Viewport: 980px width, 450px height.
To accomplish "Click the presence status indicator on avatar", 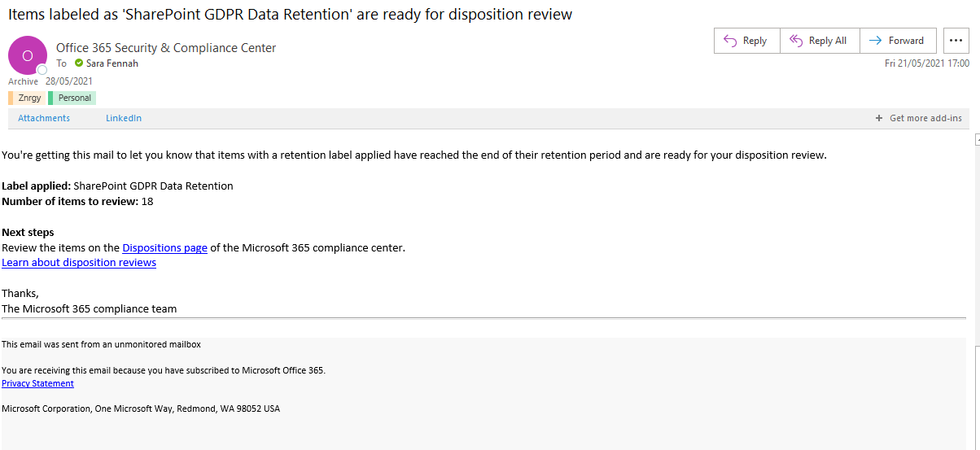I will tap(42, 70).
